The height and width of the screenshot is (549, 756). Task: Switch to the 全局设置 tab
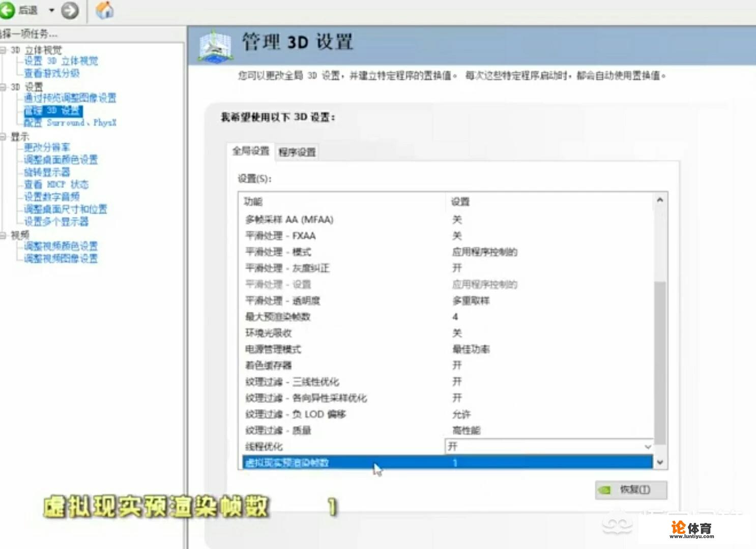(251, 151)
